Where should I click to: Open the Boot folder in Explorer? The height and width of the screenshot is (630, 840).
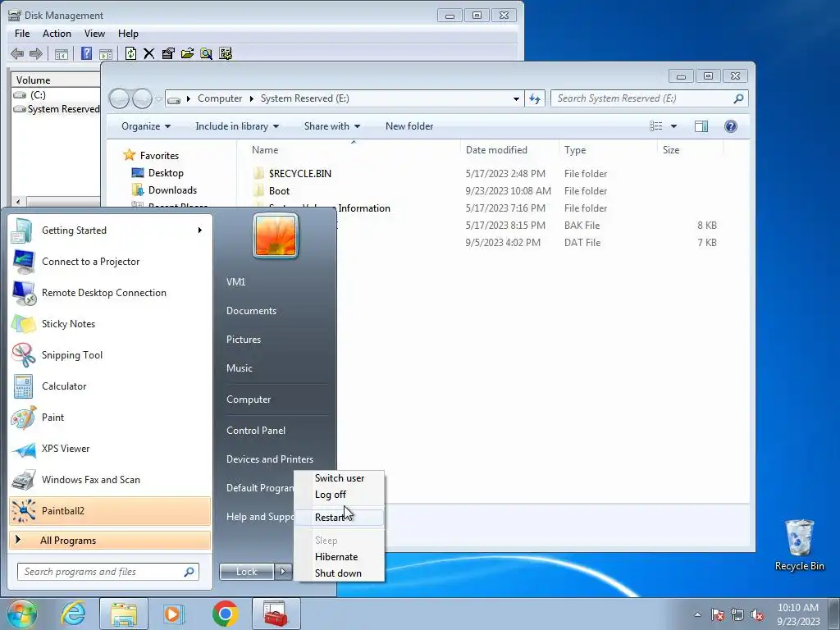(x=279, y=190)
